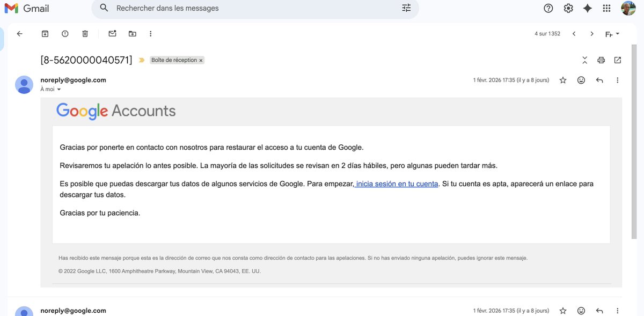Report this message as spam
The image size is (644, 316).
click(65, 34)
